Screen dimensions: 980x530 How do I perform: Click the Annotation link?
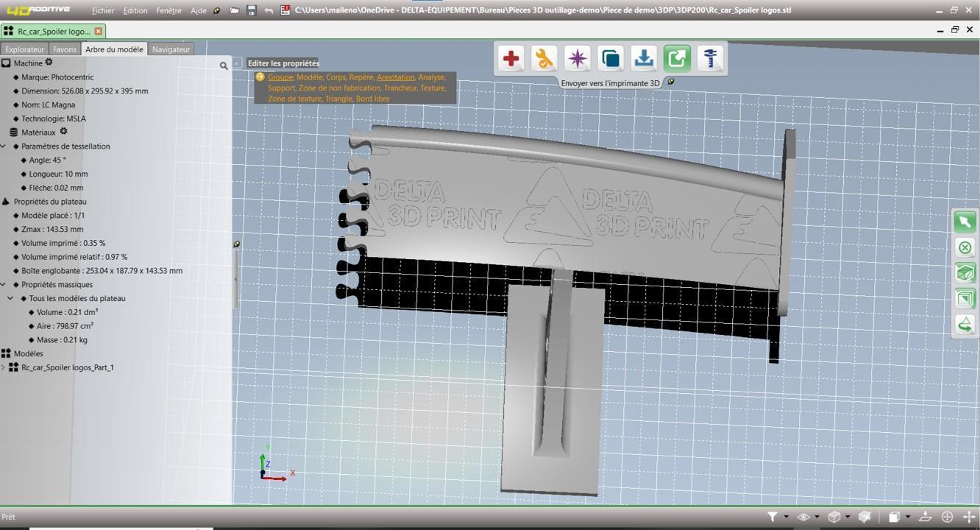click(395, 77)
